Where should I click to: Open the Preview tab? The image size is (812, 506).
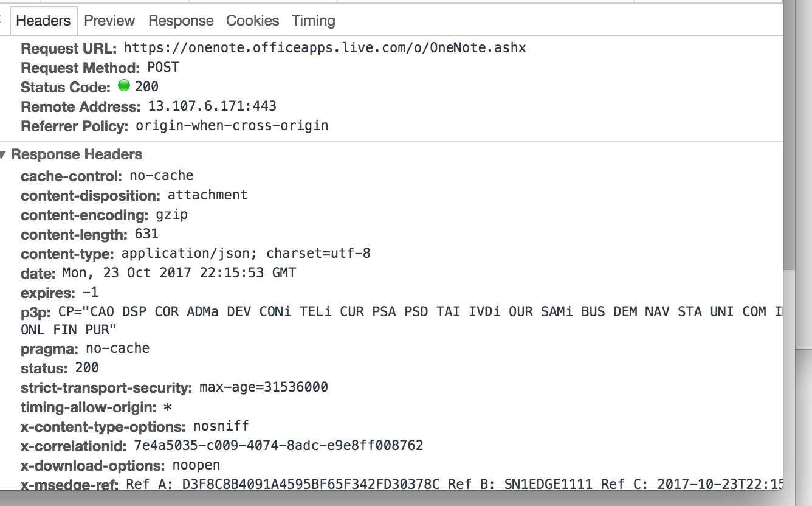(x=109, y=21)
